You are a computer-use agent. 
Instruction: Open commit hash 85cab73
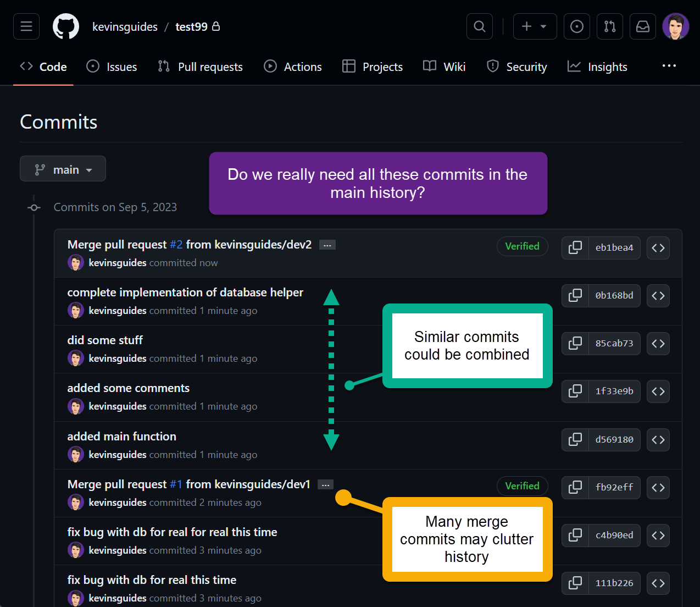coord(614,344)
